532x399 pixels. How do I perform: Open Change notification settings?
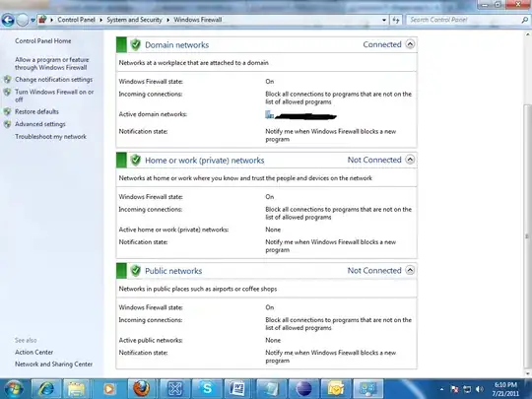point(53,80)
